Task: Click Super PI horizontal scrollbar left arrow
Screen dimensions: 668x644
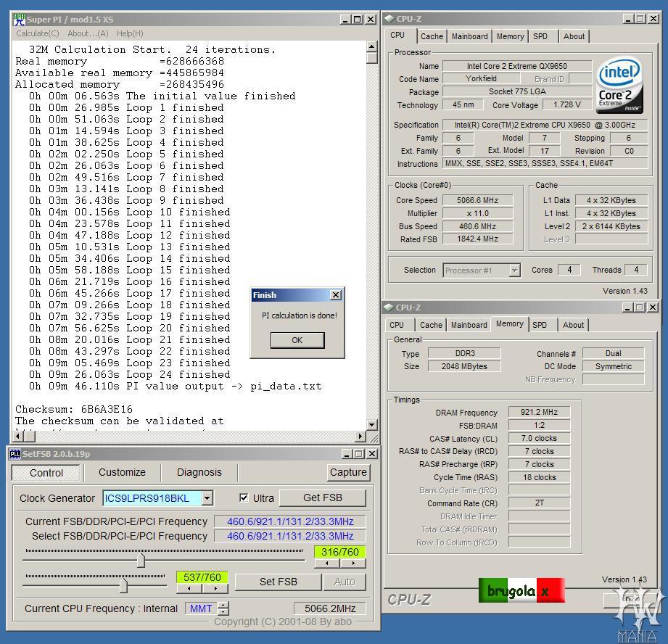Action: click(x=17, y=436)
